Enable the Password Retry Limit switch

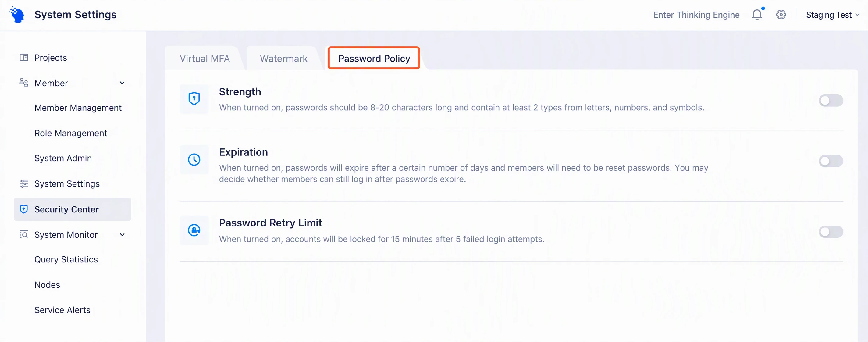(x=831, y=232)
